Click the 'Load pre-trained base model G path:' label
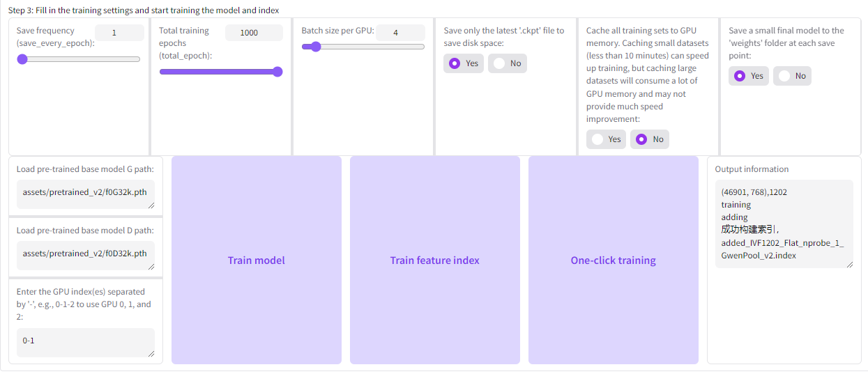 85,169
